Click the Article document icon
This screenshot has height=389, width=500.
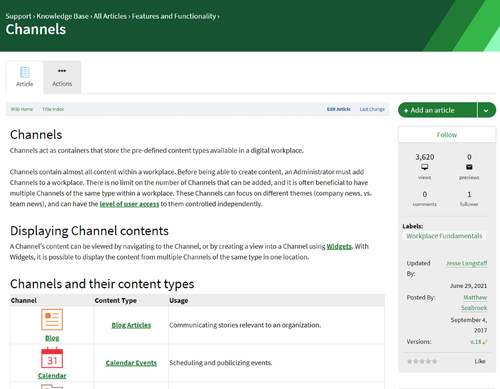pyautogui.click(x=25, y=72)
